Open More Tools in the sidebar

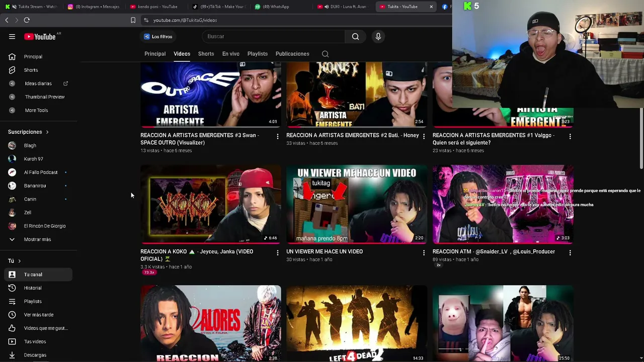(x=36, y=110)
